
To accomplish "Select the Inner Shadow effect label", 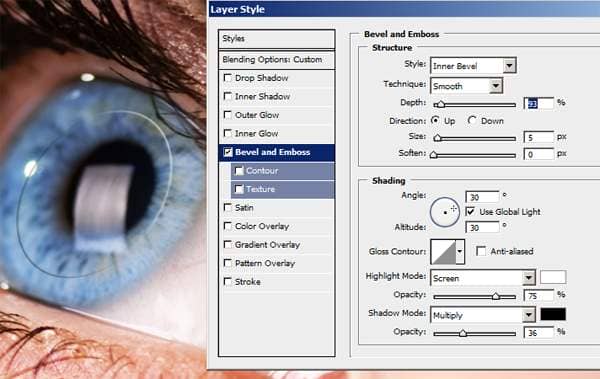I will tap(262, 96).
